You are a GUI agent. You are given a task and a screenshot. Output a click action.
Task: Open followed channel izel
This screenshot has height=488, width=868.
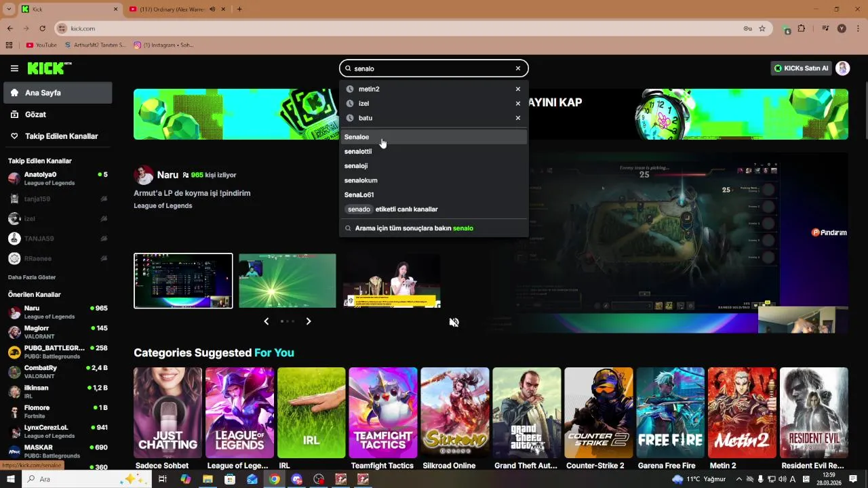click(58, 219)
